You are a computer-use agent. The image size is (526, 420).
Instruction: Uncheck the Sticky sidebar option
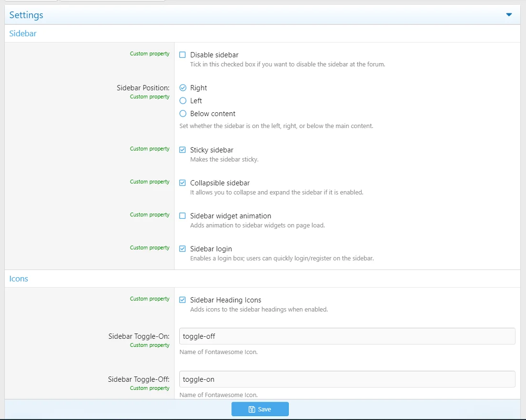pos(183,150)
